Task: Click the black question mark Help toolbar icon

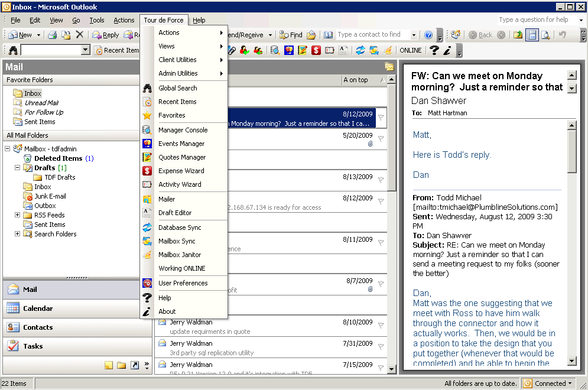Action: (434, 50)
